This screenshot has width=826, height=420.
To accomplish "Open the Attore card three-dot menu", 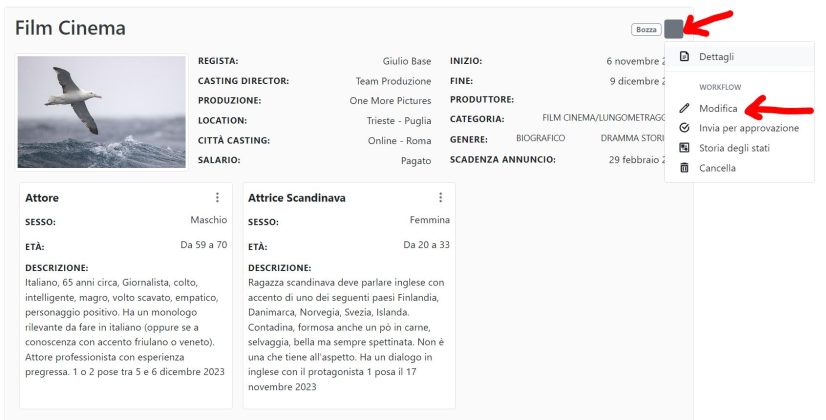I will [x=217, y=198].
